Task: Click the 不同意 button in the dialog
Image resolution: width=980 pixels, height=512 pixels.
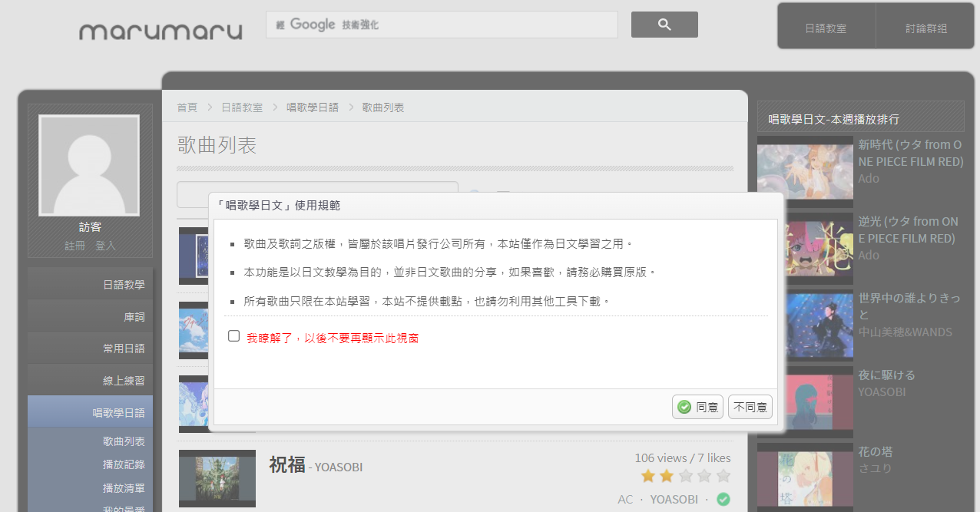Action: click(x=750, y=407)
